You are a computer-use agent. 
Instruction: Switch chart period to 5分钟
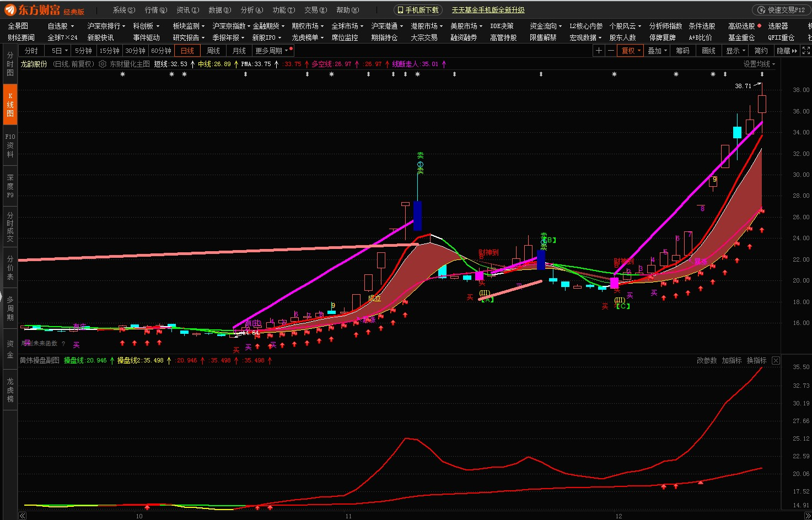[x=83, y=51]
